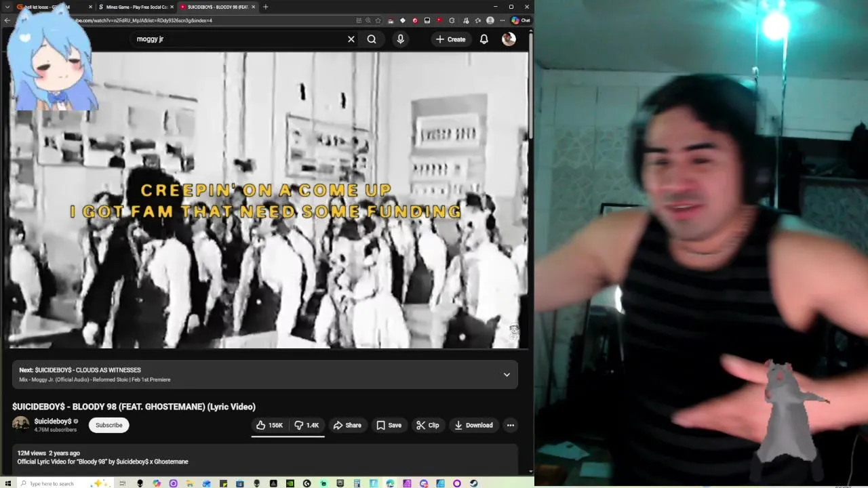868x488 pixels.
Task: Open Task View on the taskbar
Action: (x=122, y=483)
